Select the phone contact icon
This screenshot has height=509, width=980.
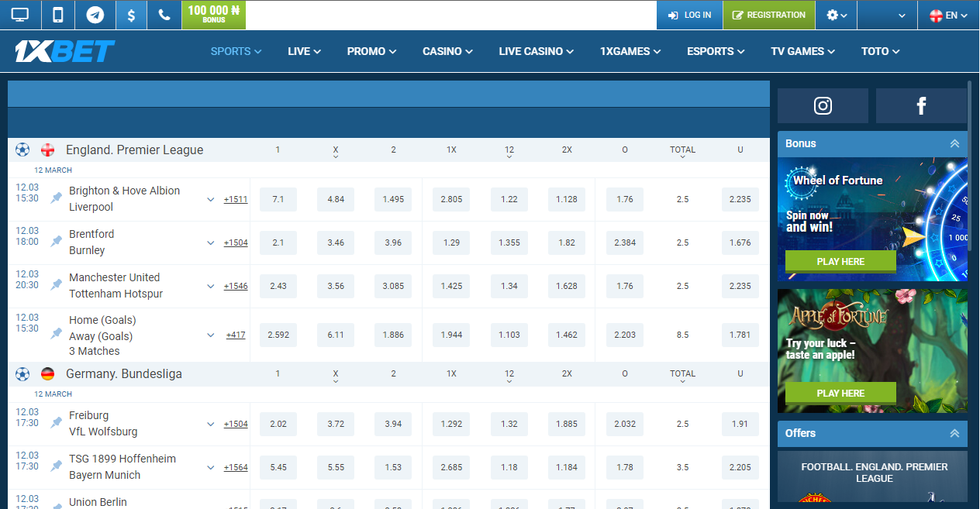pos(164,14)
